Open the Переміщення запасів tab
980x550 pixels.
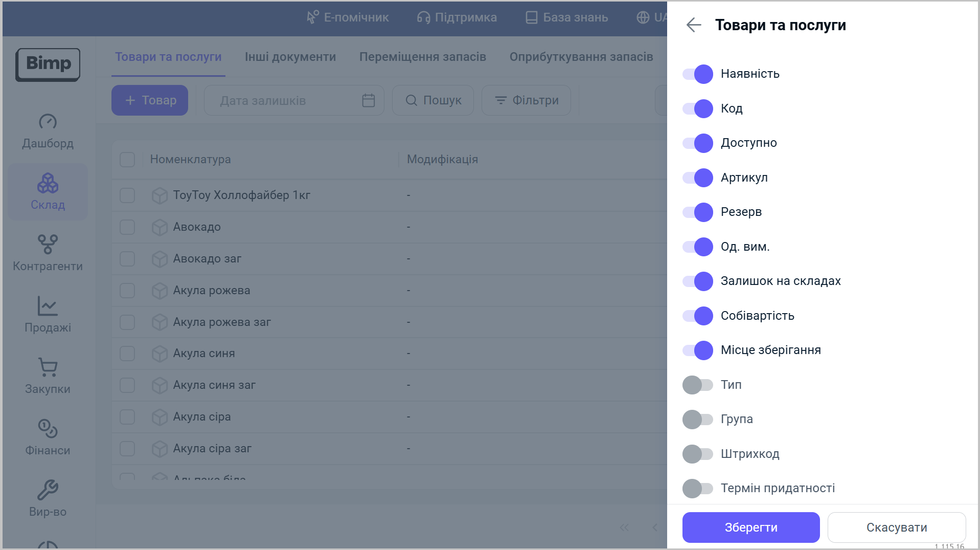pos(422,57)
